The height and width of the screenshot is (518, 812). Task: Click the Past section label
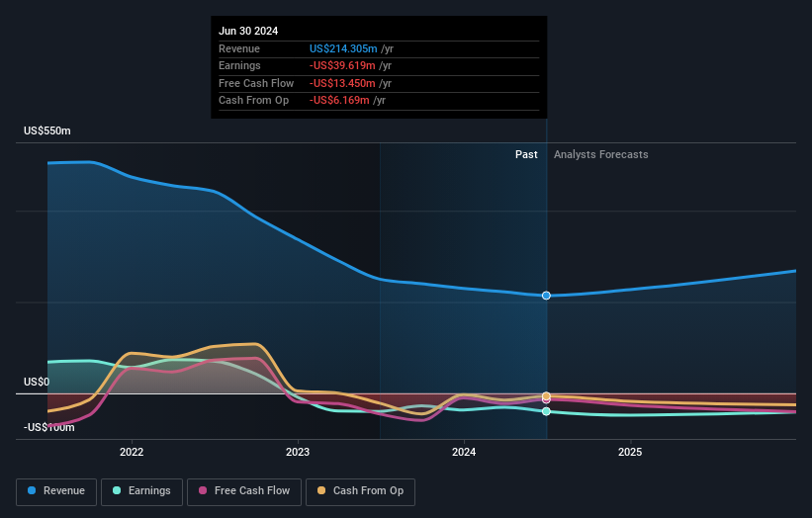coord(526,155)
